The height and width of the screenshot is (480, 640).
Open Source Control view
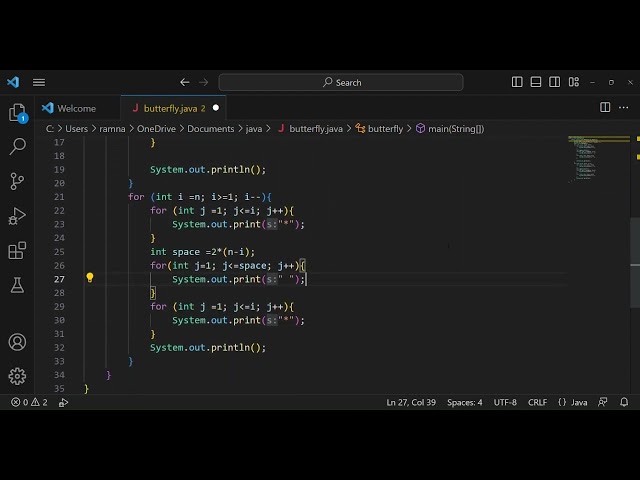[17, 181]
